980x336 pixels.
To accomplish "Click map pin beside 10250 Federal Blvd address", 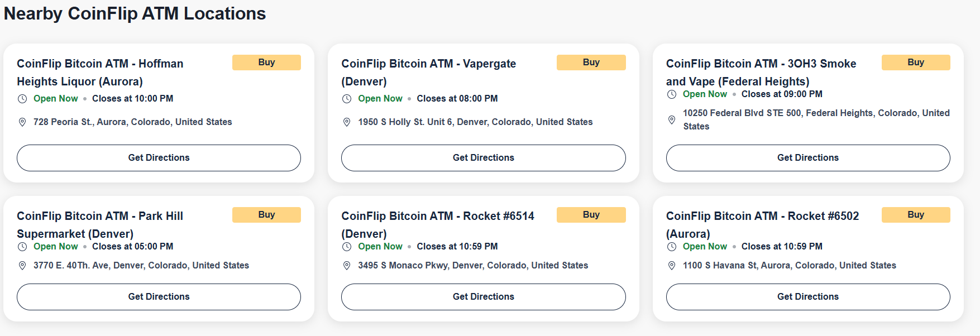I will (x=672, y=119).
